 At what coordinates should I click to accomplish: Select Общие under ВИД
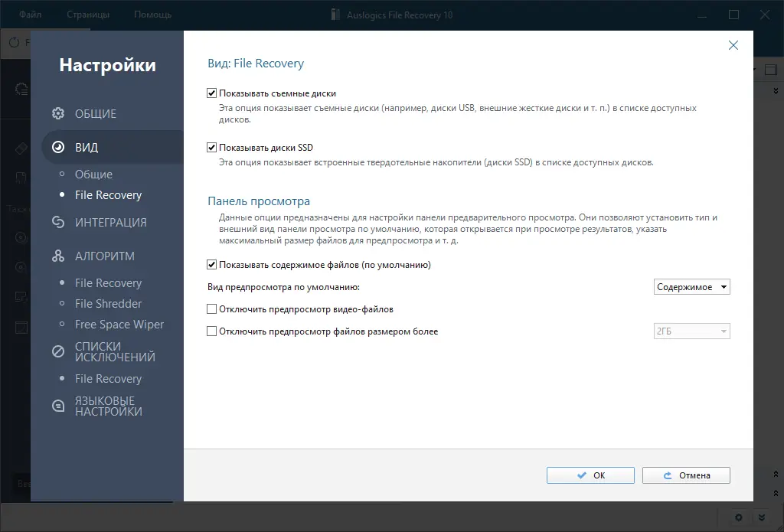coord(93,175)
